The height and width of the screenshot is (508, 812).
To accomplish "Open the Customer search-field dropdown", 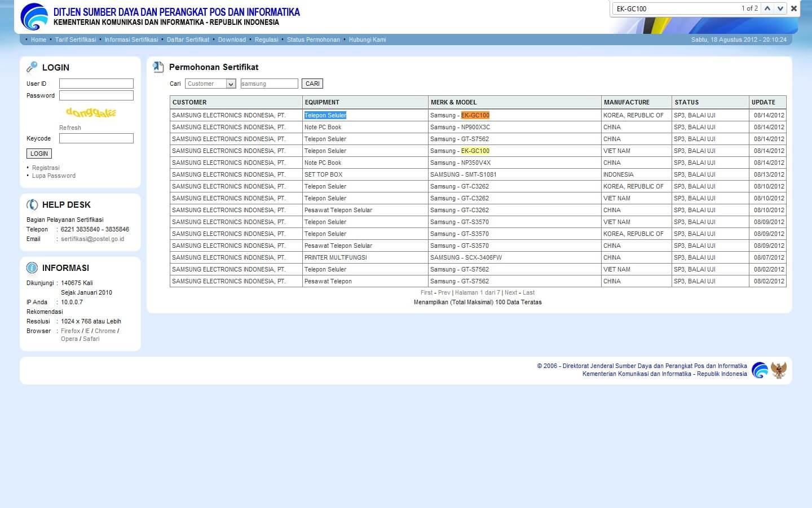I will pos(231,84).
